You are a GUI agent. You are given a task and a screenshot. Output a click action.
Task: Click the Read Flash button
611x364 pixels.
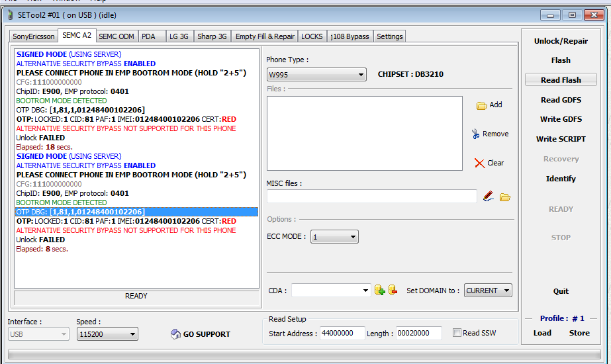click(x=561, y=79)
